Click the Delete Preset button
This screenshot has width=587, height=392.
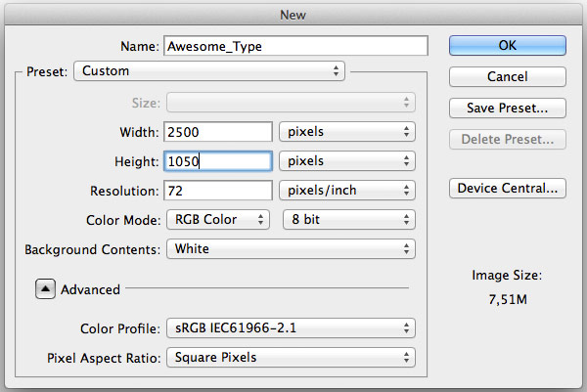click(508, 140)
